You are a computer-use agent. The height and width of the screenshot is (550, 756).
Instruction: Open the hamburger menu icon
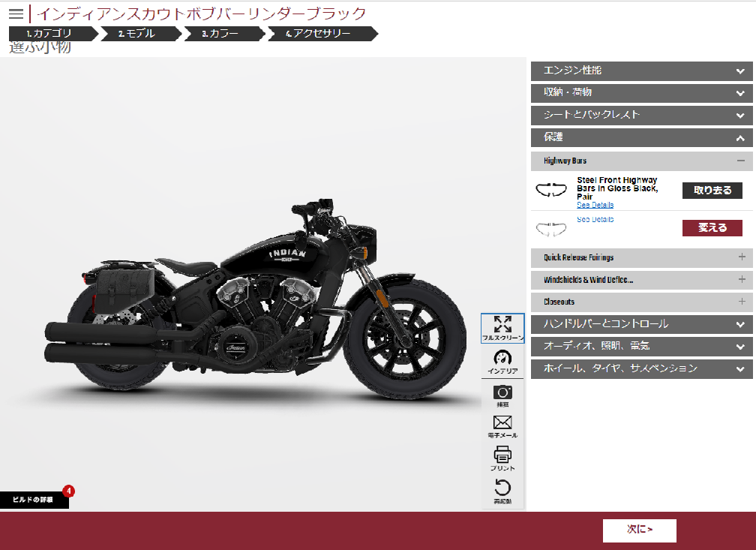point(16,14)
